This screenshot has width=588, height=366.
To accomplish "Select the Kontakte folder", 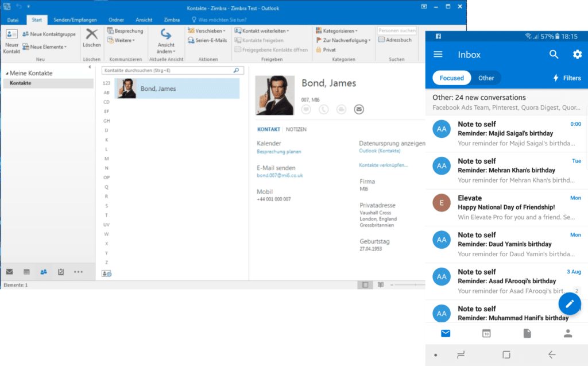I will pos(48,83).
